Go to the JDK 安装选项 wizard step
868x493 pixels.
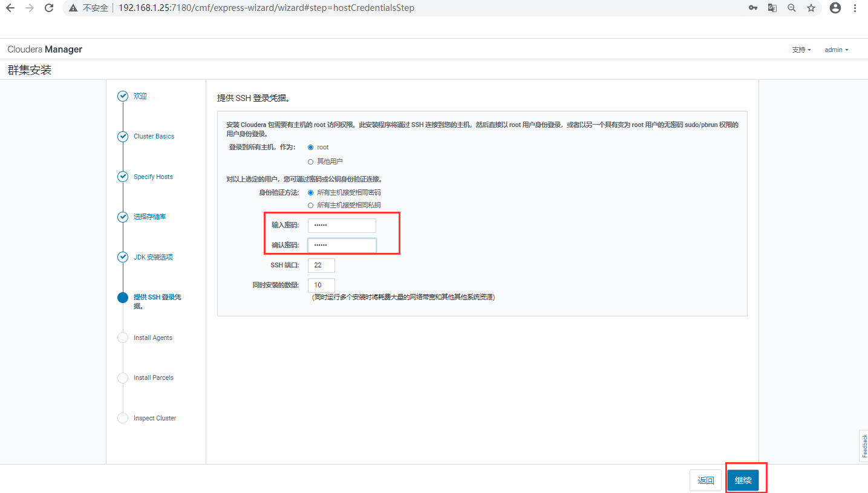coord(153,257)
